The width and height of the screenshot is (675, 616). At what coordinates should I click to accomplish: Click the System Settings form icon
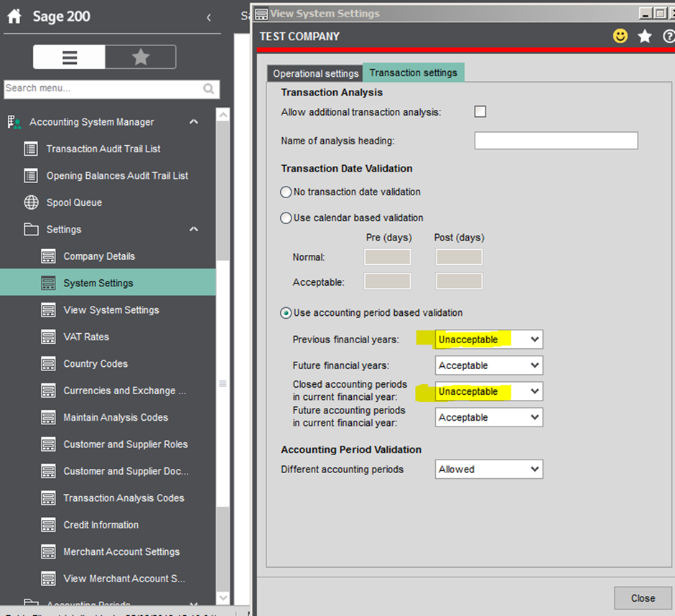click(48, 283)
